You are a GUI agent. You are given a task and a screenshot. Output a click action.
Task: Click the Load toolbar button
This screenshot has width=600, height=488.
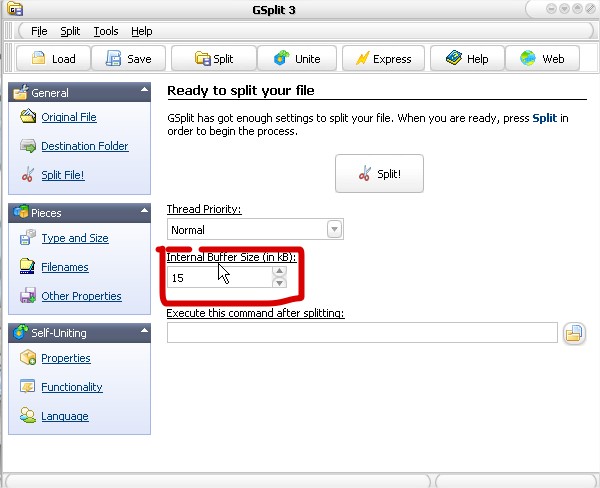click(x=53, y=59)
